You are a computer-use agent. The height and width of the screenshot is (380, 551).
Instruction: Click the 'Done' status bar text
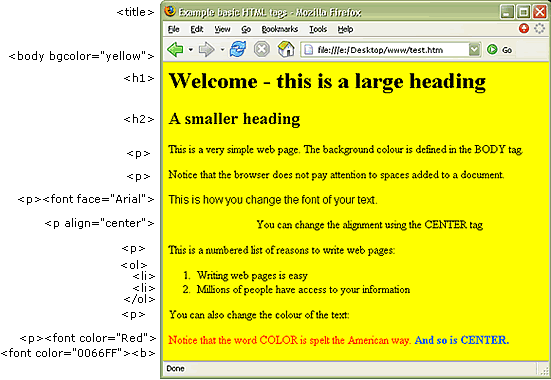click(x=175, y=368)
